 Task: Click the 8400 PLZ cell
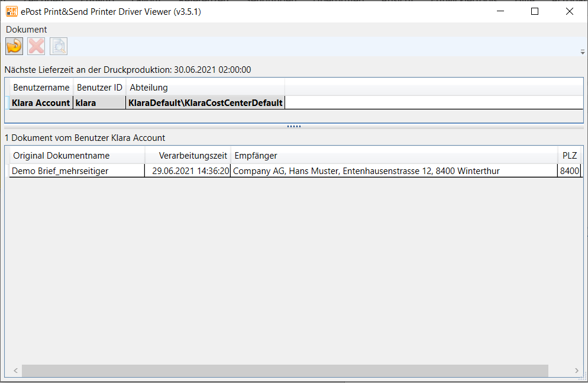pyautogui.click(x=569, y=170)
